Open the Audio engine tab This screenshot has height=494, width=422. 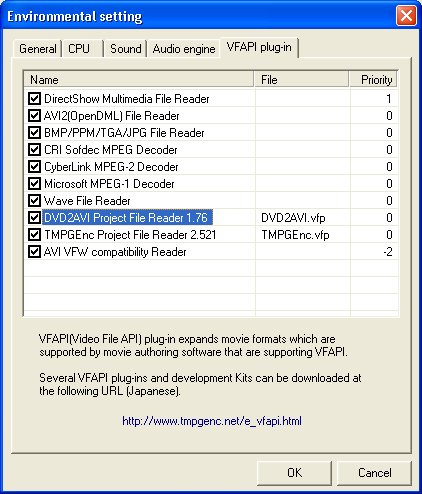coord(184,49)
